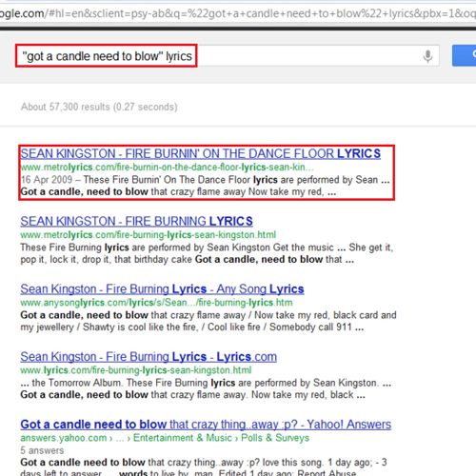Click the 'that birthday cake' snippet line
The height and width of the screenshot is (476, 476).
point(188,260)
